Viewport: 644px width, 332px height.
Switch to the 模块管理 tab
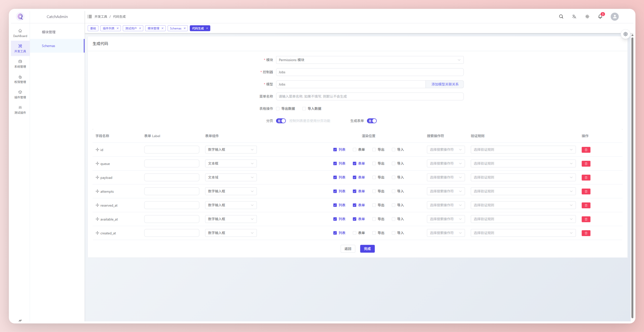(153, 28)
